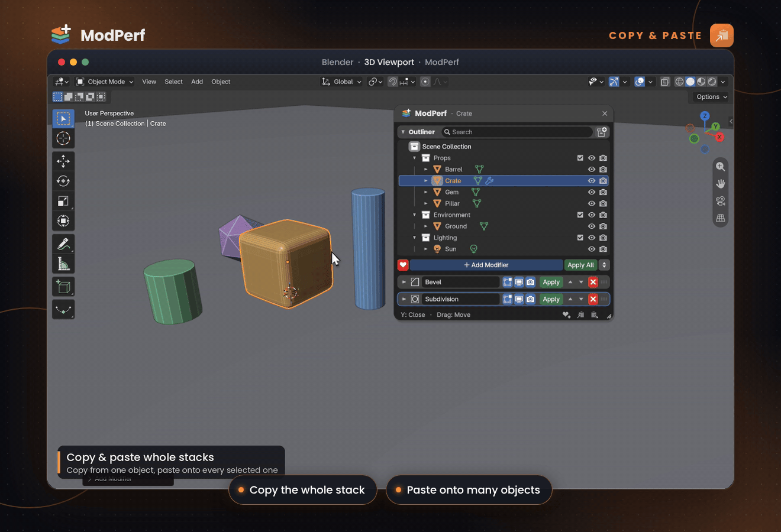Open the editor type dropdown

62,82
